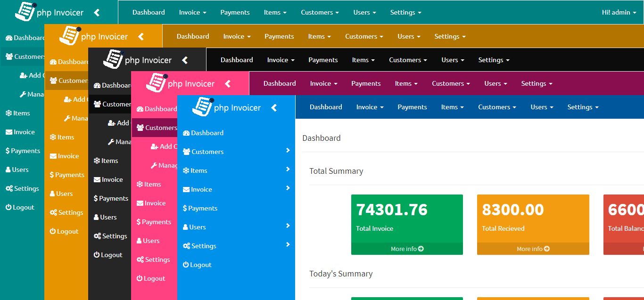Image resolution: width=644 pixels, height=300 pixels.
Task: Click More info on Total Recieved card
Action: point(533,249)
